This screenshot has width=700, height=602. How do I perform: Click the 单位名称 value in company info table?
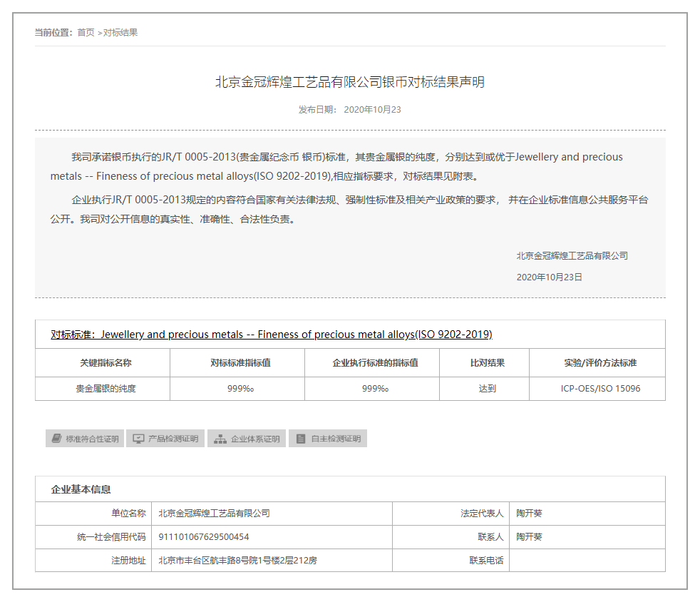coord(214,514)
